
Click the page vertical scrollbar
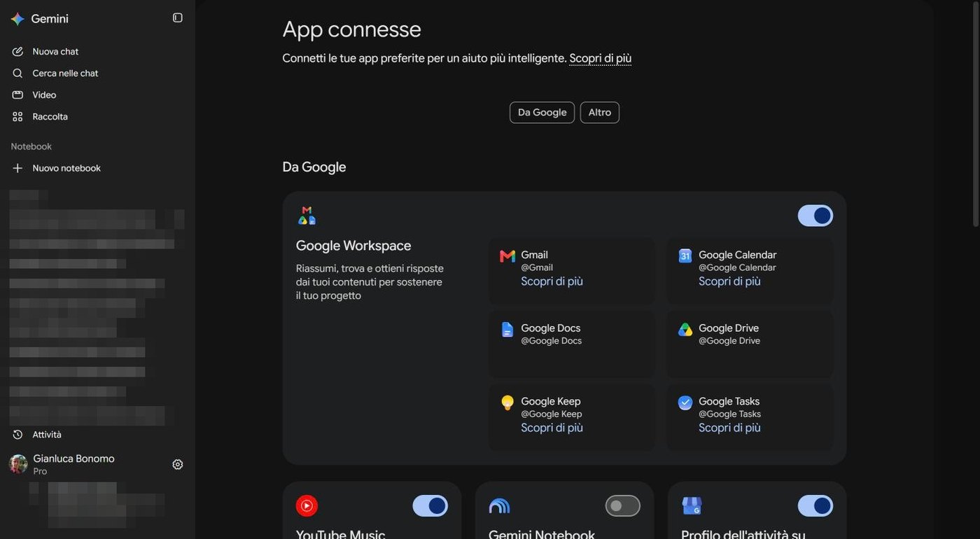(x=976, y=115)
